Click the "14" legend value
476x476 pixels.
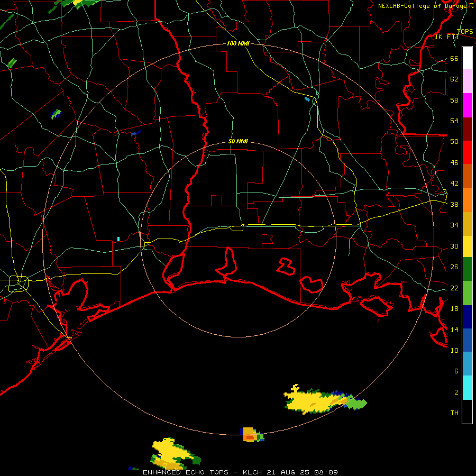coord(454,329)
